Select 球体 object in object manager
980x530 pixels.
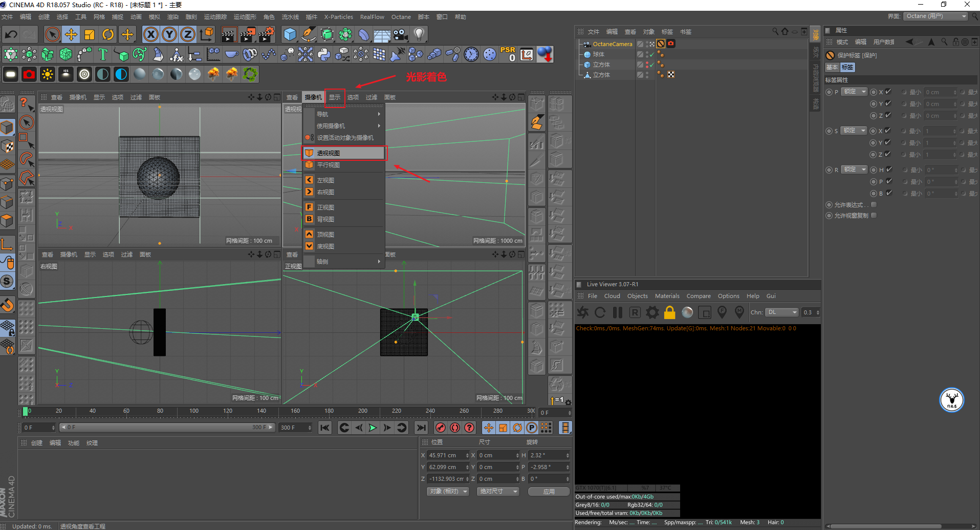pos(598,54)
